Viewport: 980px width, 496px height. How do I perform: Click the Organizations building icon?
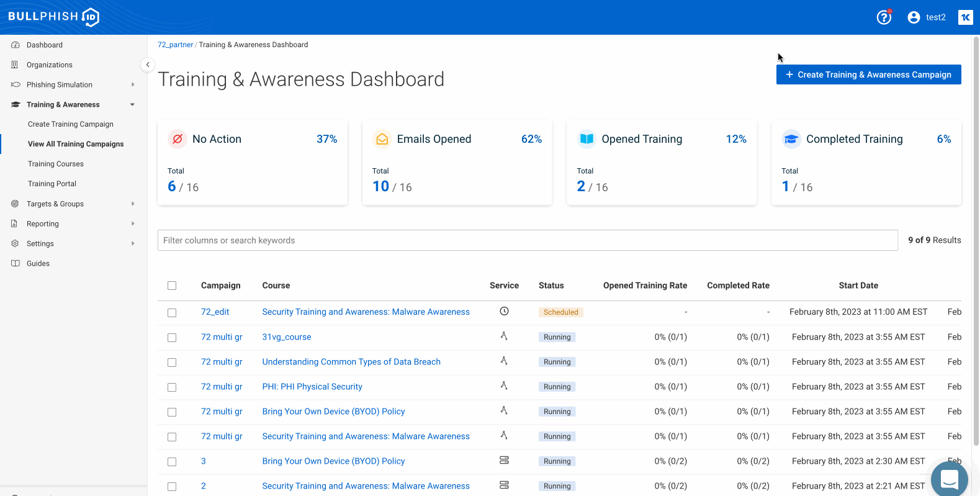coord(15,65)
